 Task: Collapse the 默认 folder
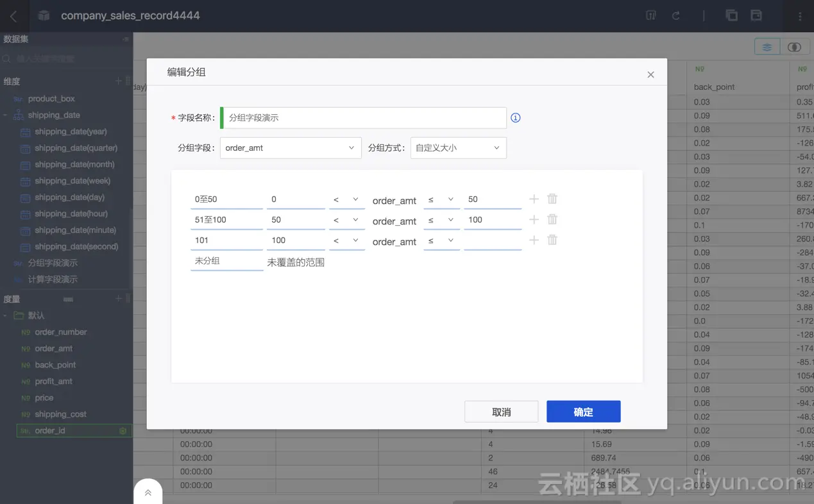(5, 315)
